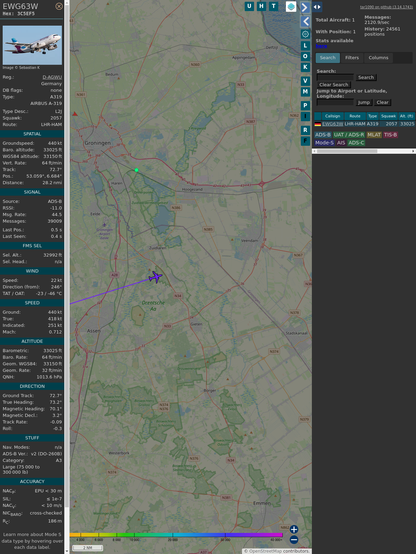Click the Clear Search button

pos(334,84)
